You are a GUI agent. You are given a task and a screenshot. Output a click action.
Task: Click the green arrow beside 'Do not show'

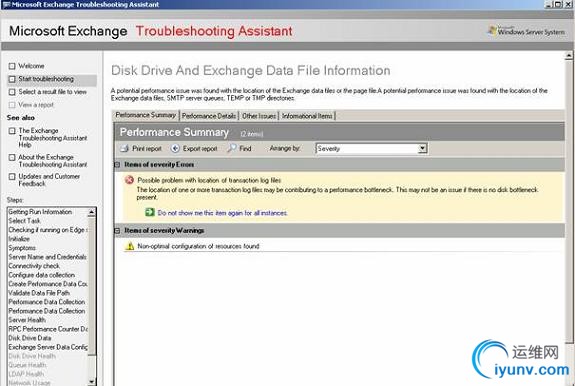[x=150, y=212]
